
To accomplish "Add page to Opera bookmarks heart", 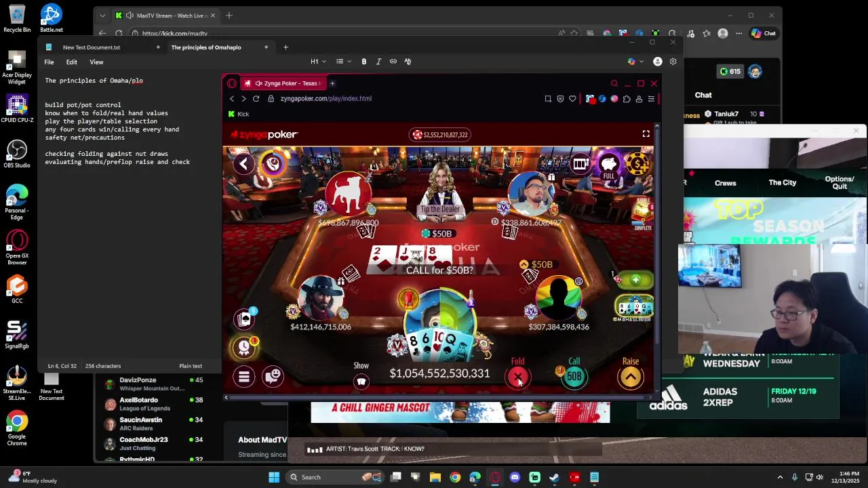I will (x=572, y=98).
